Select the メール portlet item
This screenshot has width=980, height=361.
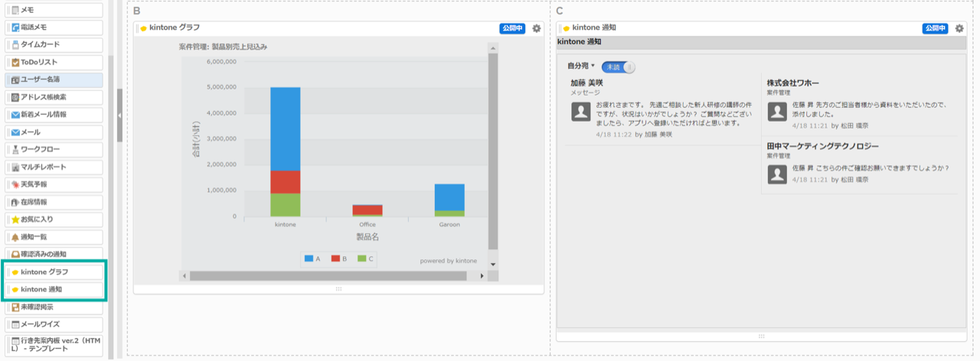[x=54, y=132]
